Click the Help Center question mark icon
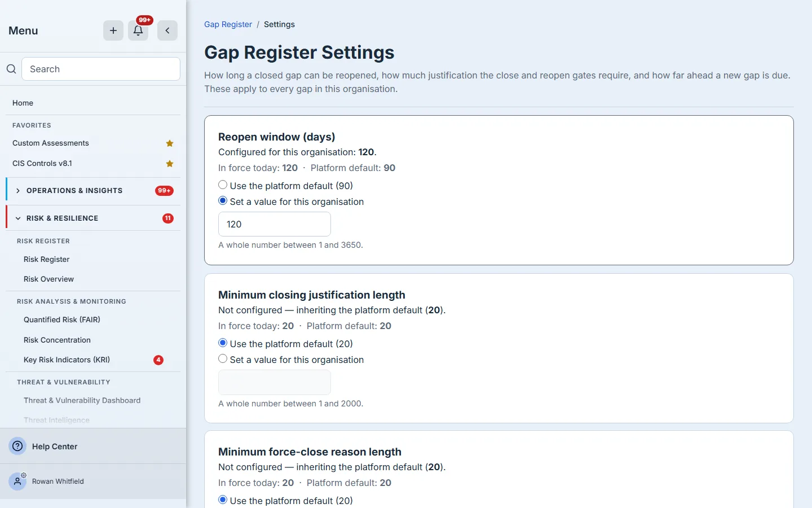The image size is (812, 508). coord(18,446)
